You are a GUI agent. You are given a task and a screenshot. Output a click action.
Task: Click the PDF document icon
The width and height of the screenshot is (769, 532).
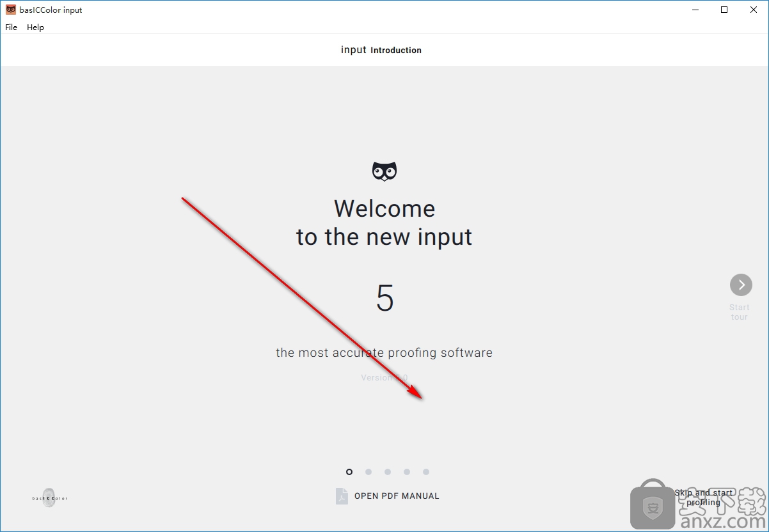pos(342,496)
